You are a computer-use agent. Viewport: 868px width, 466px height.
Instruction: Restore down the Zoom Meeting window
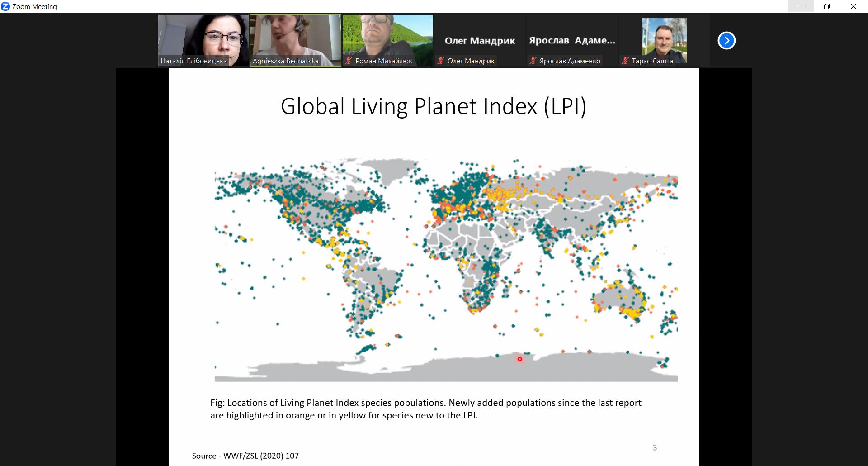click(827, 6)
